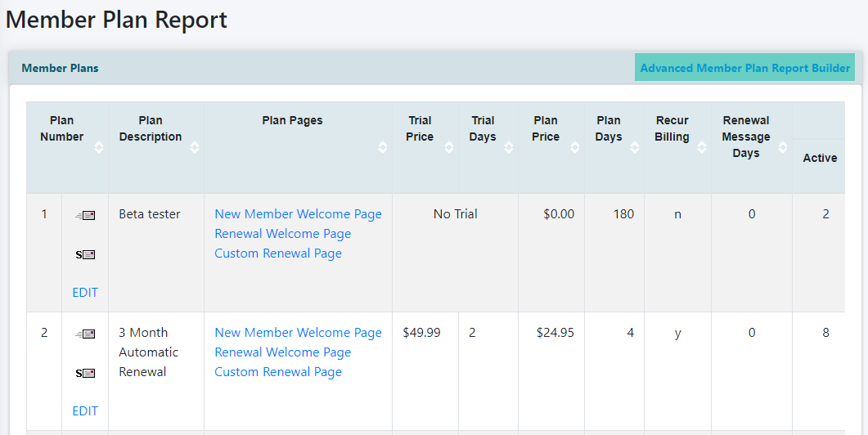868x435 pixels.
Task: Edit the Beta tester plan
Action: pyautogui.click(x=85, y=293)
